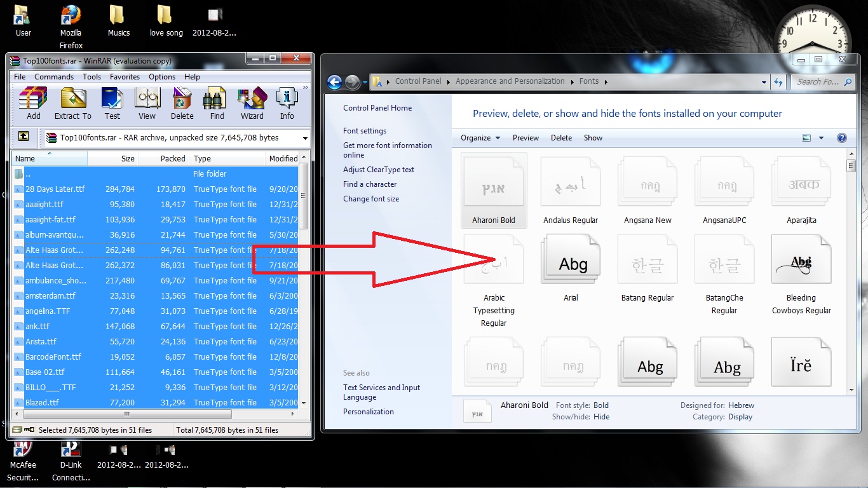Select Aharoni Bold font thumbnail
Screen dimensions: 868x488
click(x=494, y=189)
